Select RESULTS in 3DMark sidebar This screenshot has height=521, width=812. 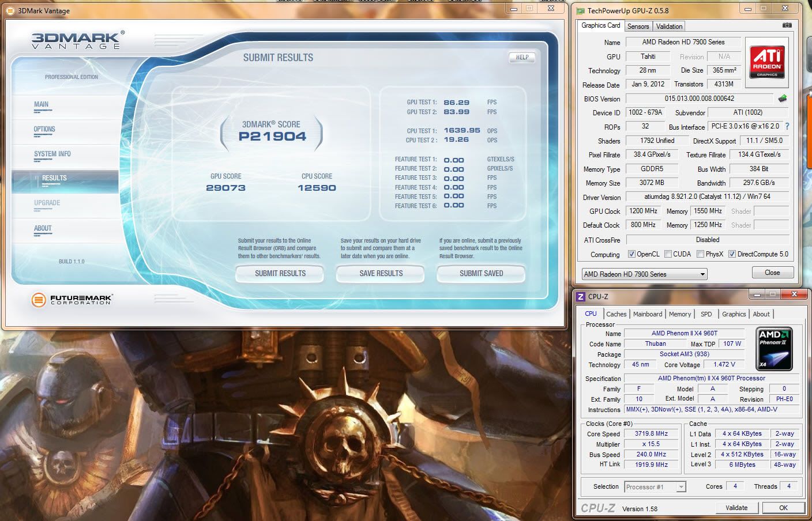pyautogui.click(x=65, y=181)
